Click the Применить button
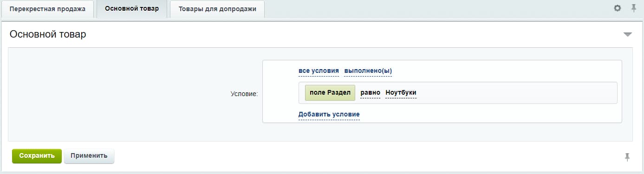 coord(89,156)
